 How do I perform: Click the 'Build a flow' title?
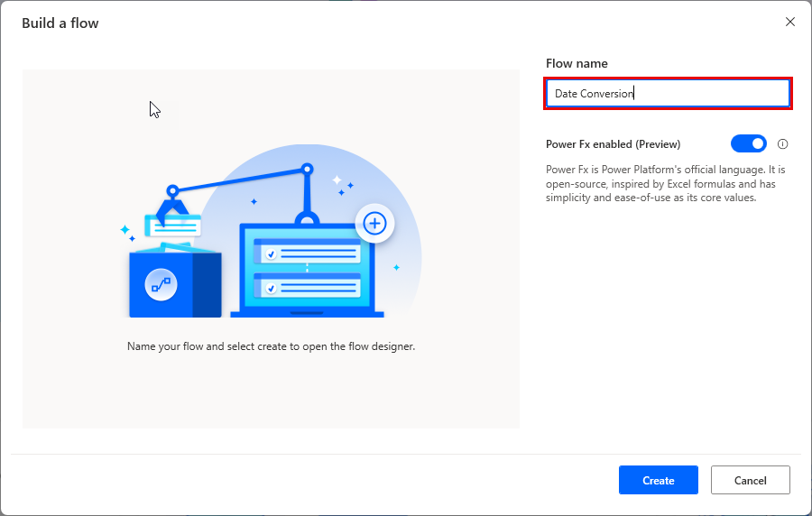click(60, 23)
